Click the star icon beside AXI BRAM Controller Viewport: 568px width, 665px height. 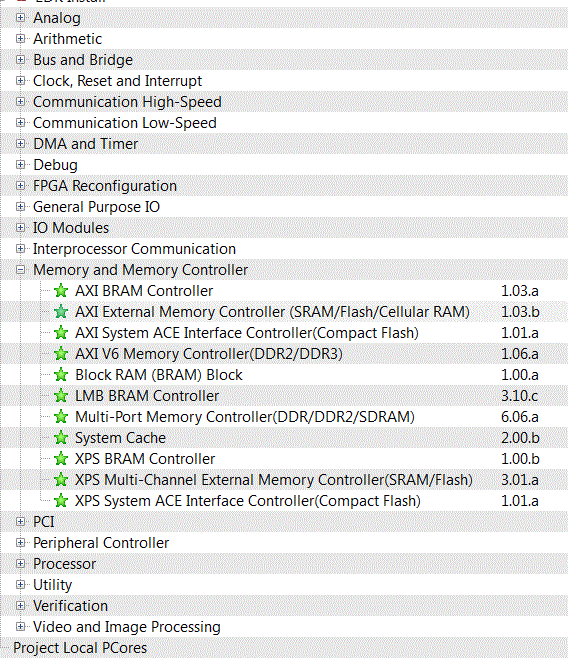coord(61,291)
